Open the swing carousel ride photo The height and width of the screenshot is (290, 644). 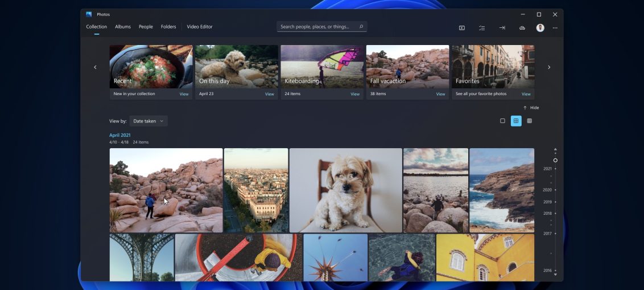(x=336, y=258)
